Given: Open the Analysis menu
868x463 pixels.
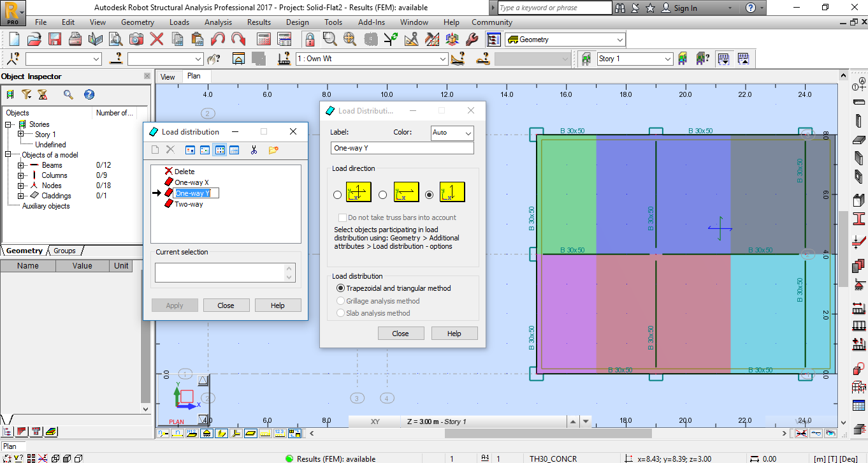Looking at the screenshot, I should (x=218, y=22).
